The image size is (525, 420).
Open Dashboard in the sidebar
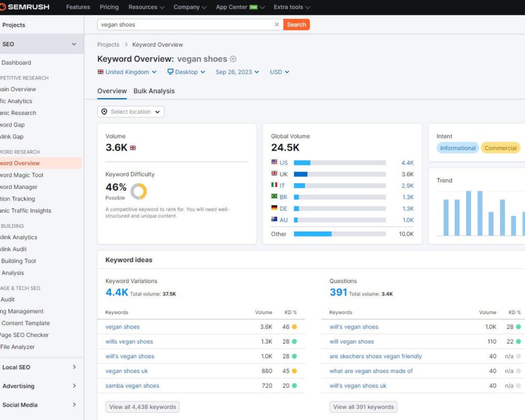click(x=16, y=62)
